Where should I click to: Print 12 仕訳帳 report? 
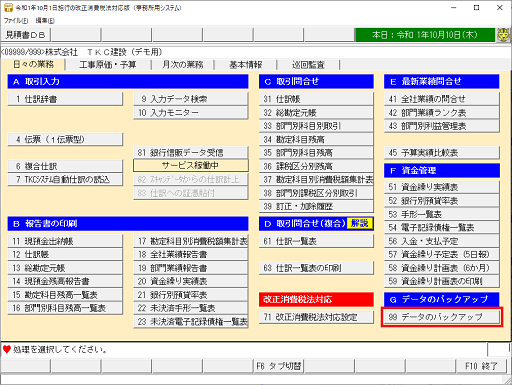[x=65, y=254]
